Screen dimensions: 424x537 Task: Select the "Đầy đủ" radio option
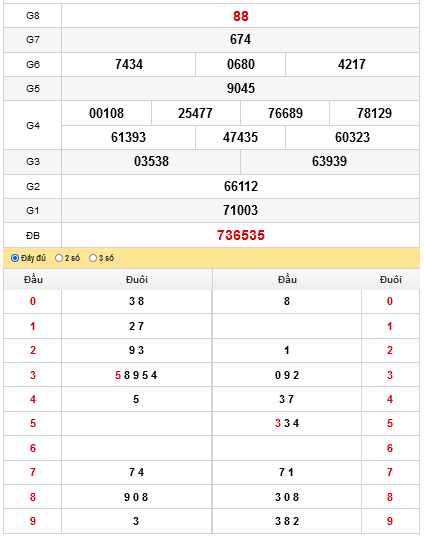(15, 258)
